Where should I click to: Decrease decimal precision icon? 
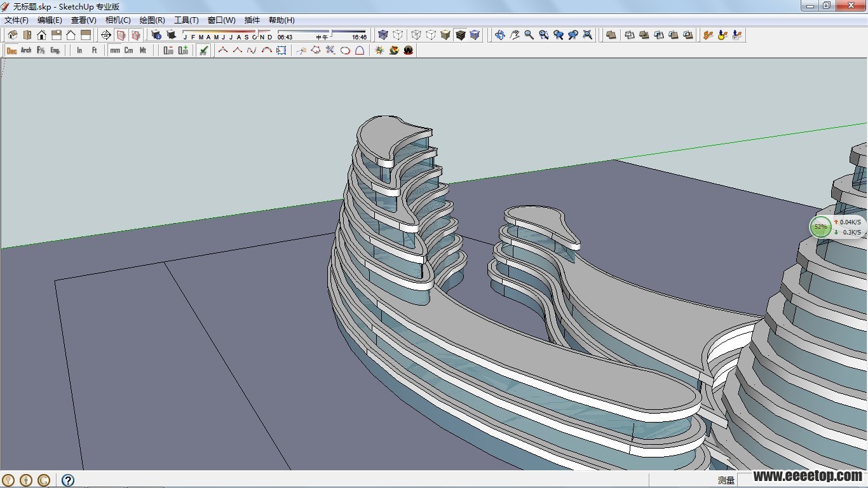pyautogui.click(x=168, y=50)
